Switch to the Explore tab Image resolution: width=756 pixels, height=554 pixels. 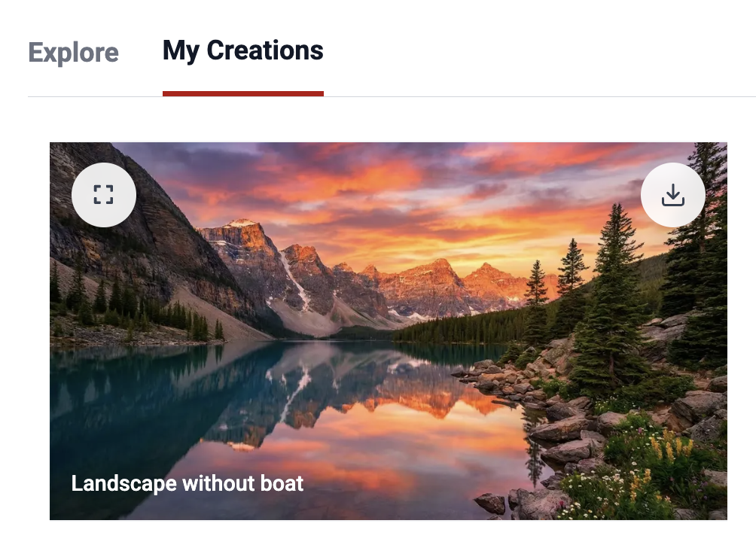[x=73, y=52]
